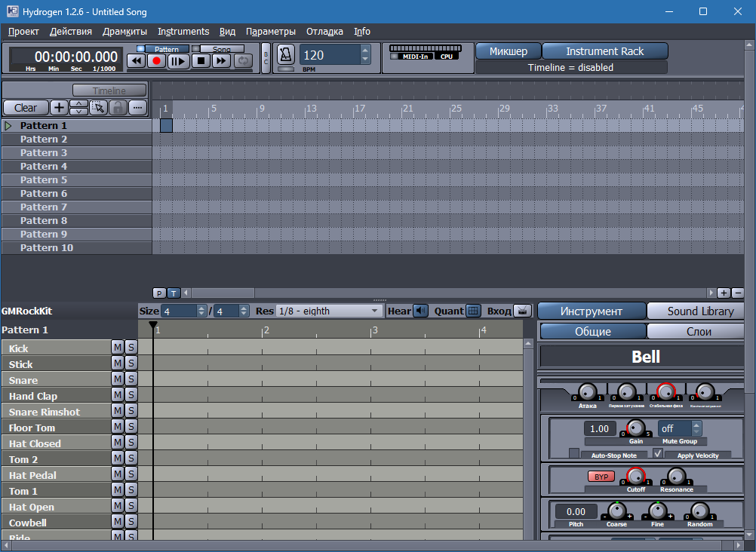Select the Floor Tom instrument row
The height and width of the screenshot is (552, 756).
click(x=57, y=427)
